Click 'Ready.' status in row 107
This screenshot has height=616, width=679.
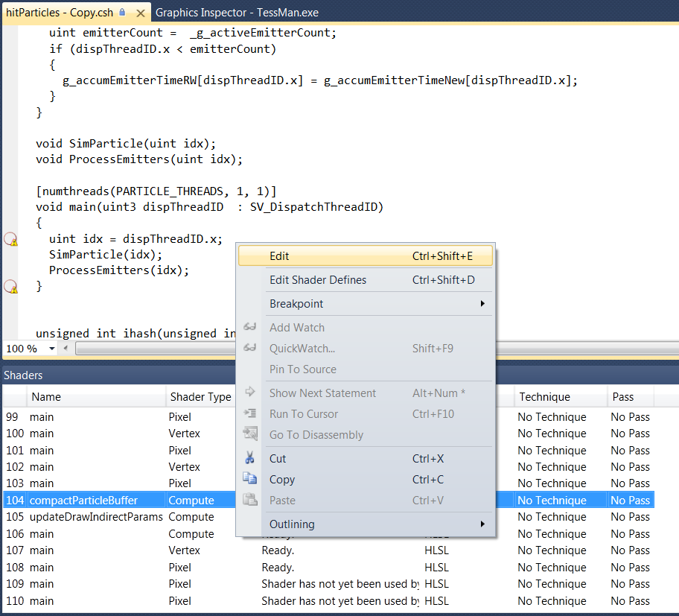point(278,550)
